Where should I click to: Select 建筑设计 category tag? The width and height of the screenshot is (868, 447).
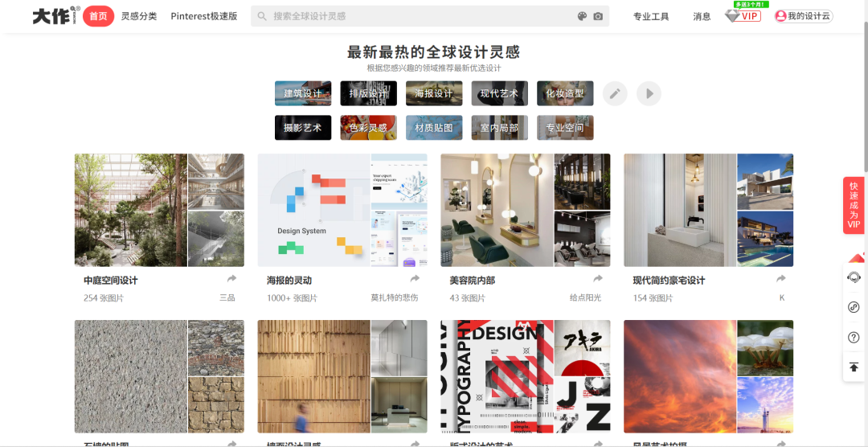(x=303, y=93)
